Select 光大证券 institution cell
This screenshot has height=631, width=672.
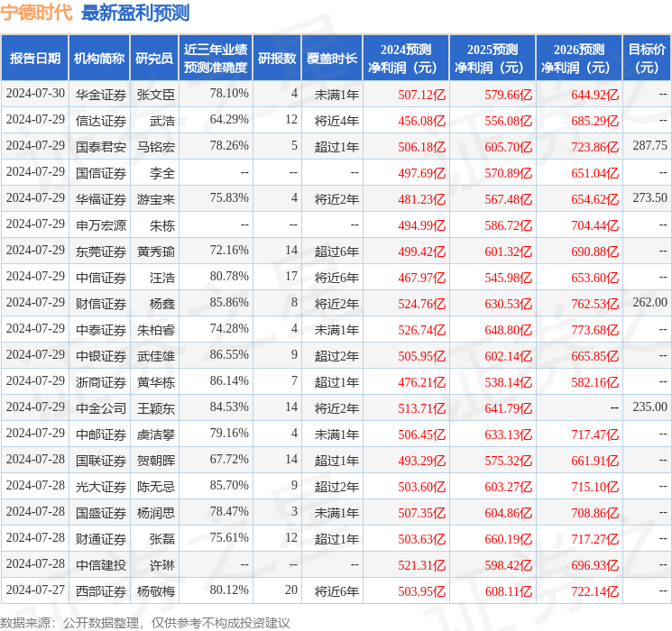click(101, 487)
